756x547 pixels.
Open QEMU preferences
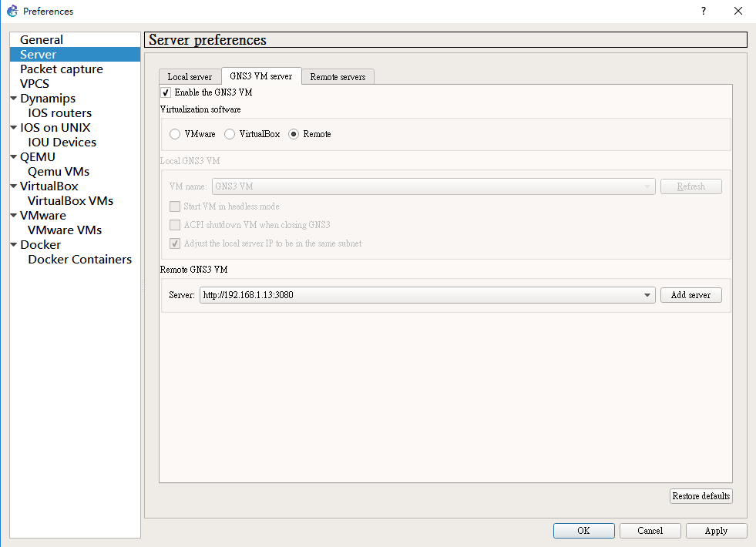click(38, 157)
